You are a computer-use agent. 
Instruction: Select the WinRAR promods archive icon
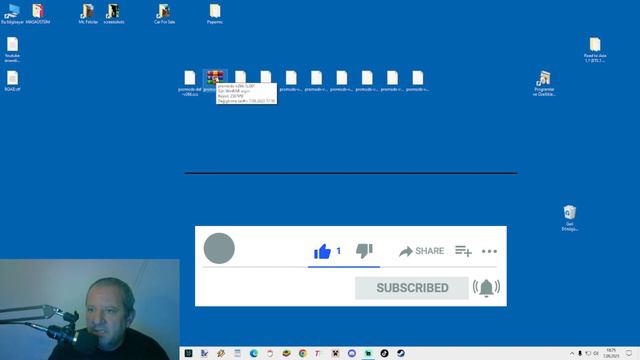pos(215,78)
